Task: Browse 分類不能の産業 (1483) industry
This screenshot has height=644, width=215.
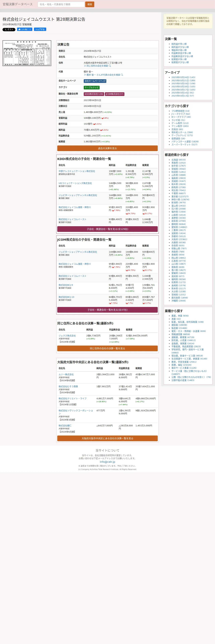Action: [183, 380]
